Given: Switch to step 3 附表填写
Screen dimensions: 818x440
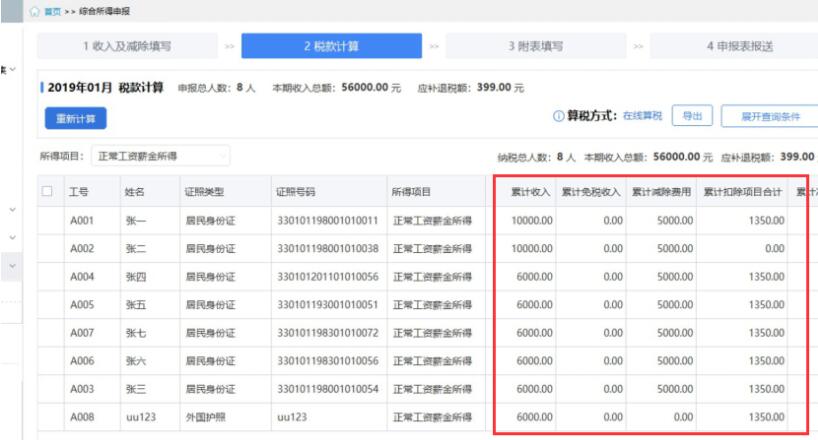Looking at the screenshot, I should coord(535,46).
